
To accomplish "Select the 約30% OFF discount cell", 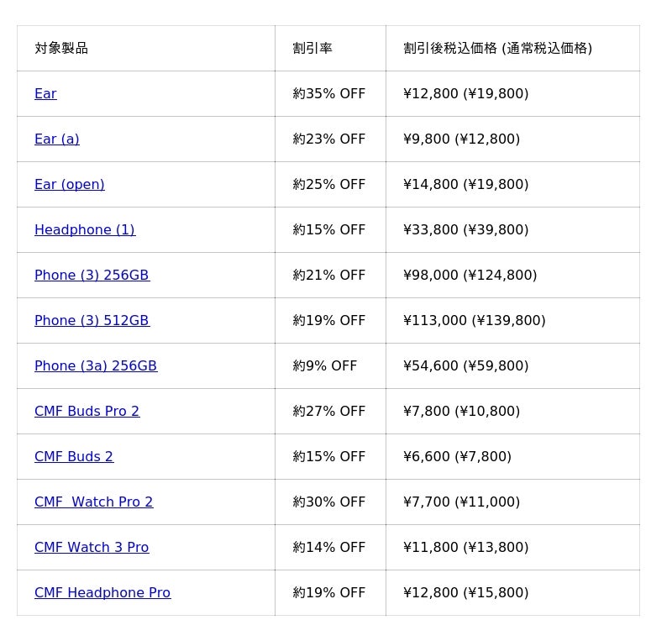I will 329,502.
